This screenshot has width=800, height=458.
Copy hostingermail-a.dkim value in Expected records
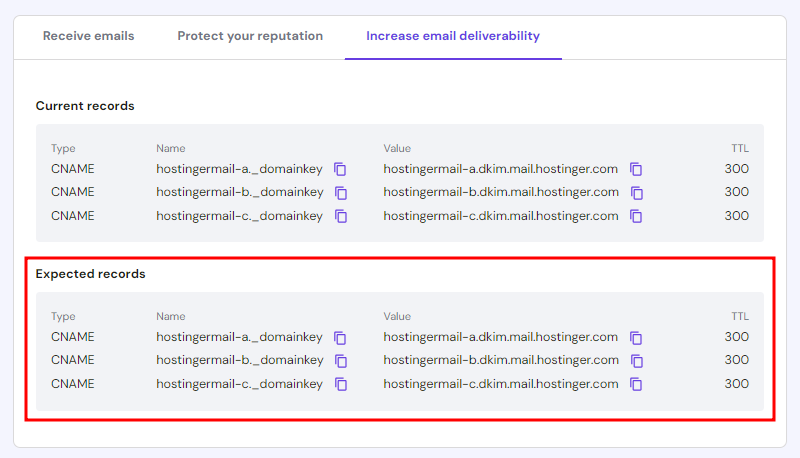(x=636, y=337)
